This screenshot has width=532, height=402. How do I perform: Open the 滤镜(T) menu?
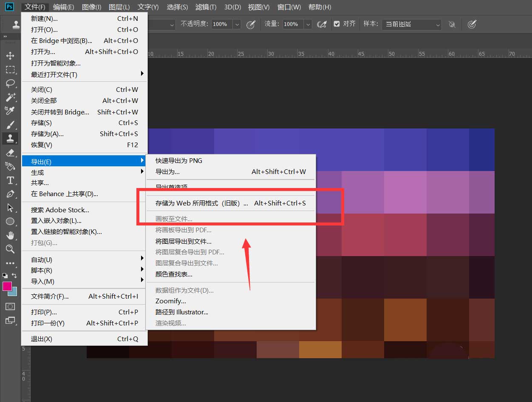206,7
